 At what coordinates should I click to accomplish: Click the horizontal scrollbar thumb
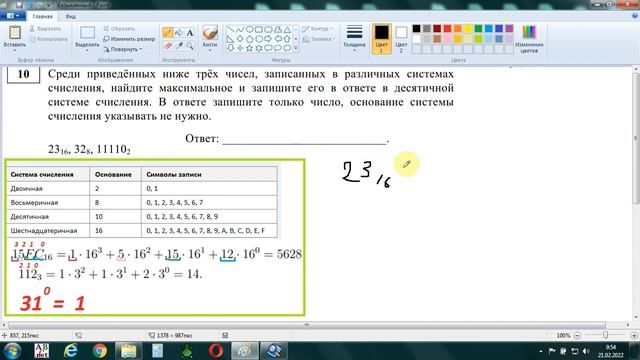click(307, 325)
